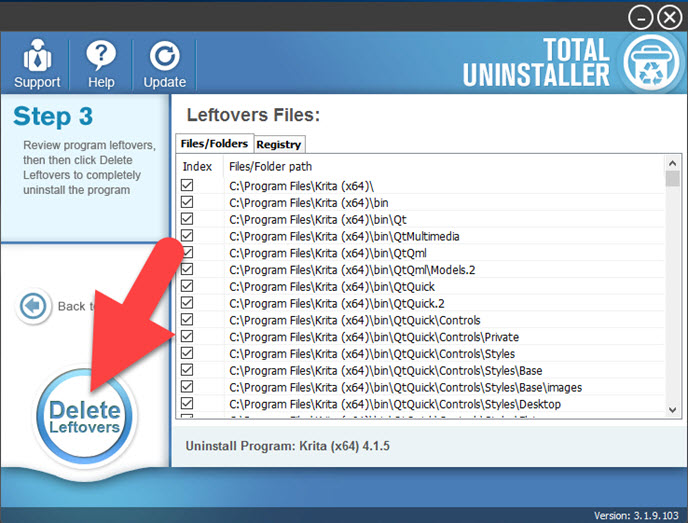Open the Help page
Viewport: 688px width, 523px height.
pyautogui.click(x=101, y=64)
